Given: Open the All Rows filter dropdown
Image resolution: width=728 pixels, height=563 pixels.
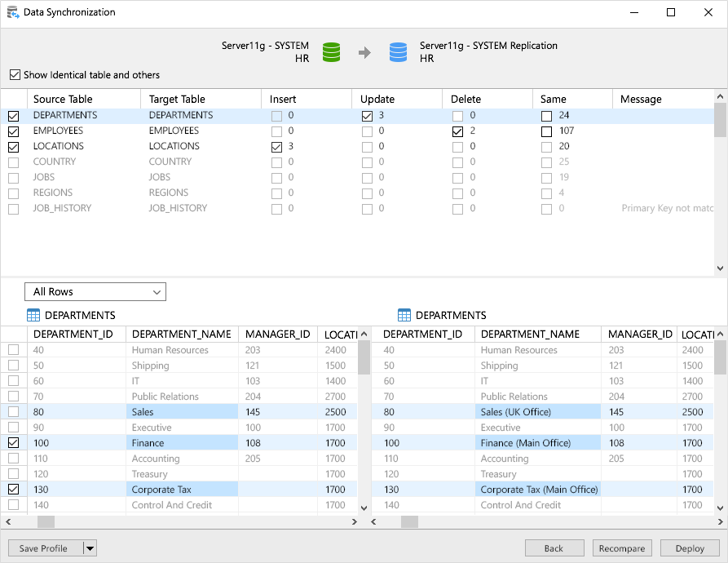Looking at the screenshot, I should pos(95,292).
